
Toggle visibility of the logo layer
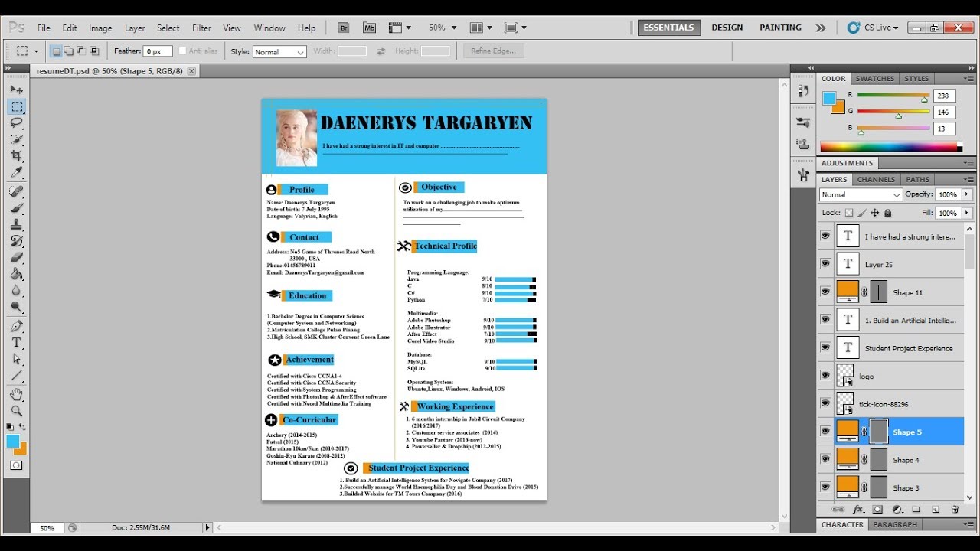(x=825, y=375)
